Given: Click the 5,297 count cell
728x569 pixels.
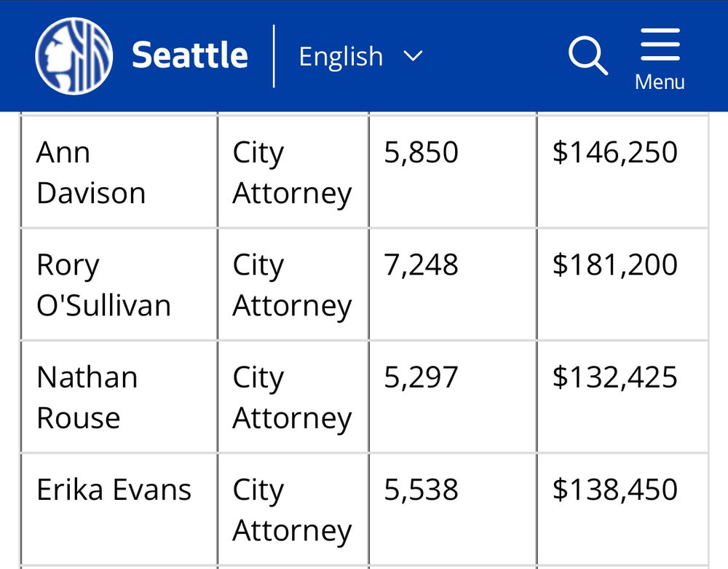Looking at the screenshot, I should click(x=453, y=397).
